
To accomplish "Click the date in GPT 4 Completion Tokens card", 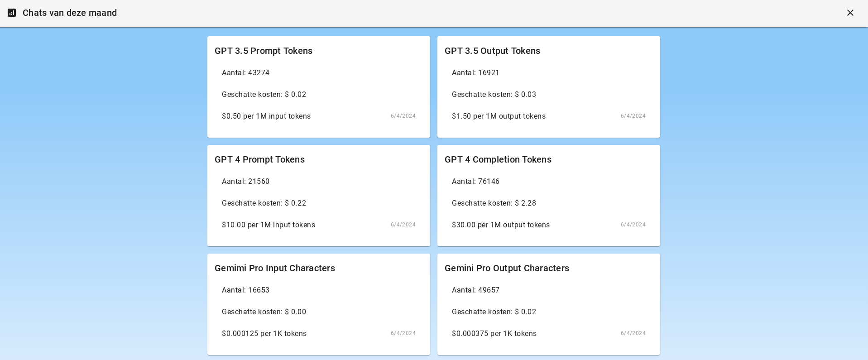I will click(633, 225).
